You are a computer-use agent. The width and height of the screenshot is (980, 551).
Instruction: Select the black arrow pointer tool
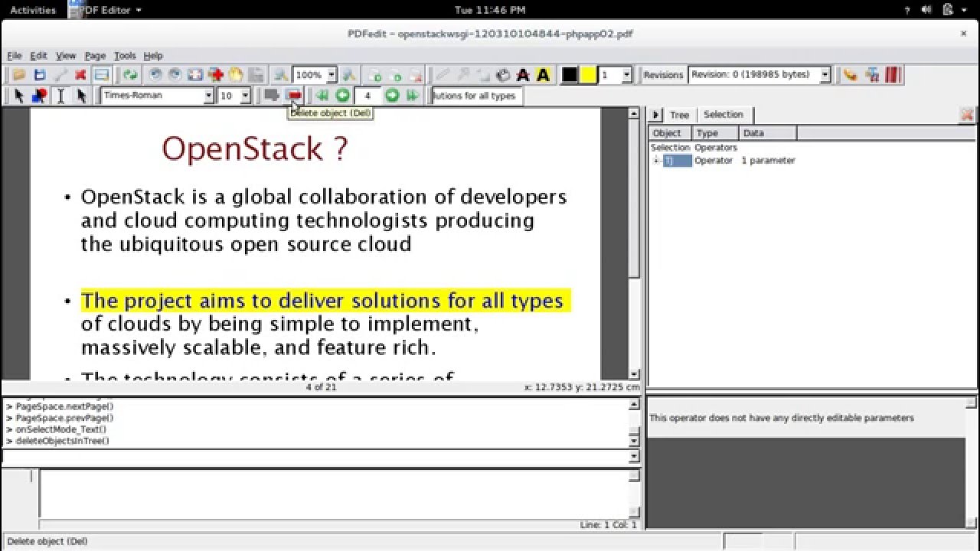[x=18, y=96]
